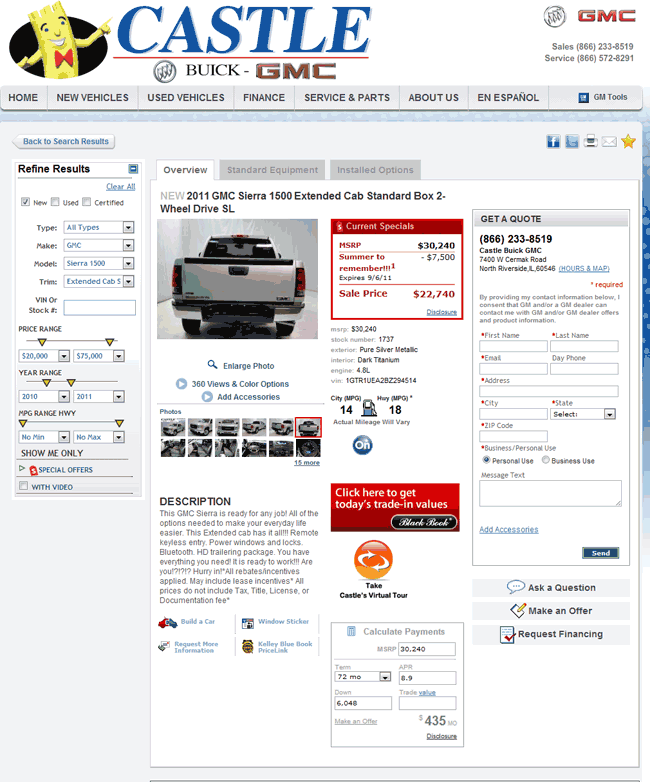Viewport: 650px width, 782px height.
Task: Go to the Home menu
Action: click(x=23, y=98)
